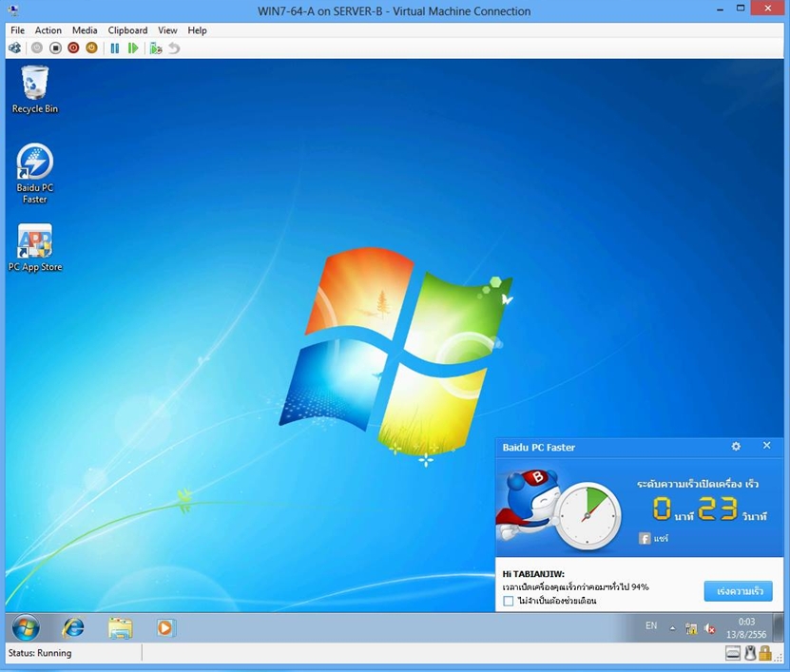Click the Revert toolbar icon
Image resolution: width=790 pixels, height=672 pixels.
174,48
